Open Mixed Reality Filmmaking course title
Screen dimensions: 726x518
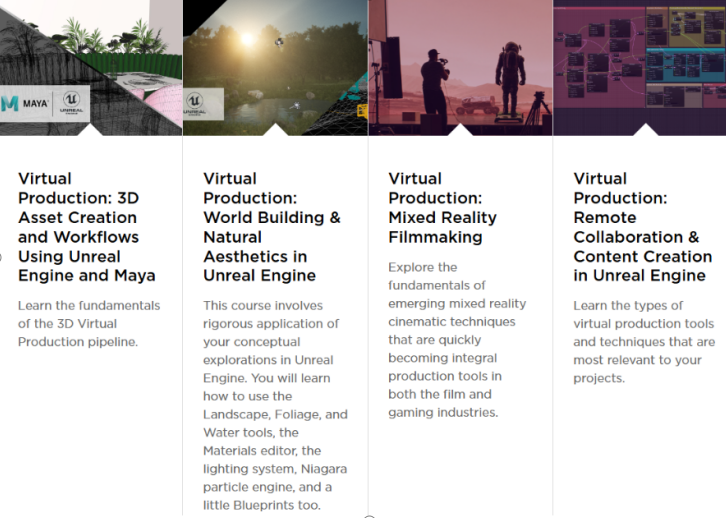[x=442, y=207]
